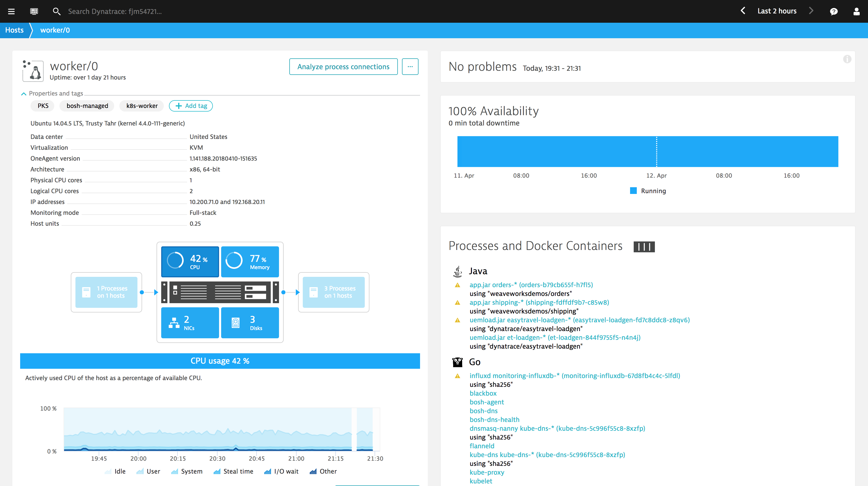Click the info icon in problems panel

[847, 59]
